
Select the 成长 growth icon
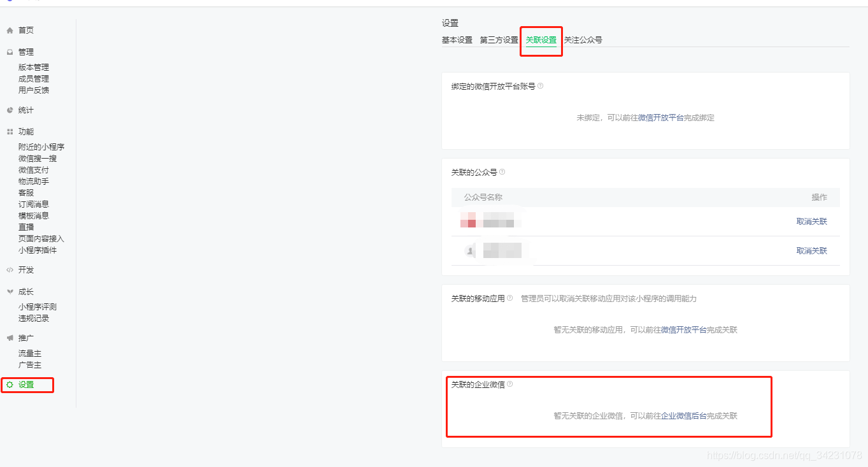(x=9, y=291)
